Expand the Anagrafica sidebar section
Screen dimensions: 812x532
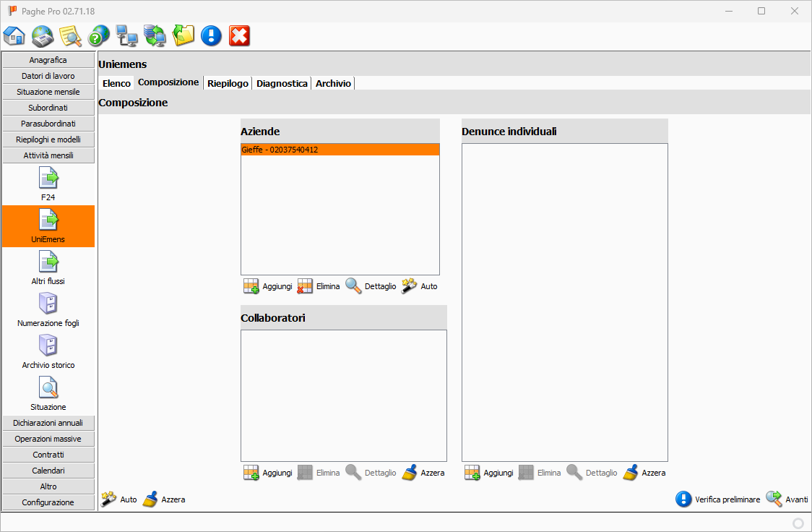(x=48, y=60)
